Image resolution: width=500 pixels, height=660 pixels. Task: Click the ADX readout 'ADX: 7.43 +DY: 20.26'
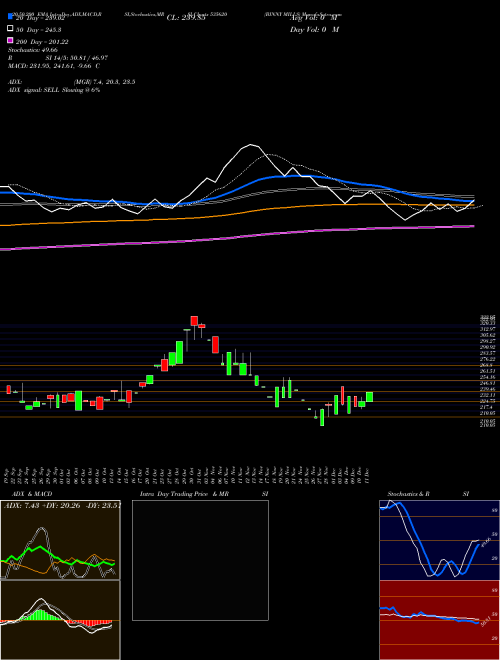coord(62,506)
